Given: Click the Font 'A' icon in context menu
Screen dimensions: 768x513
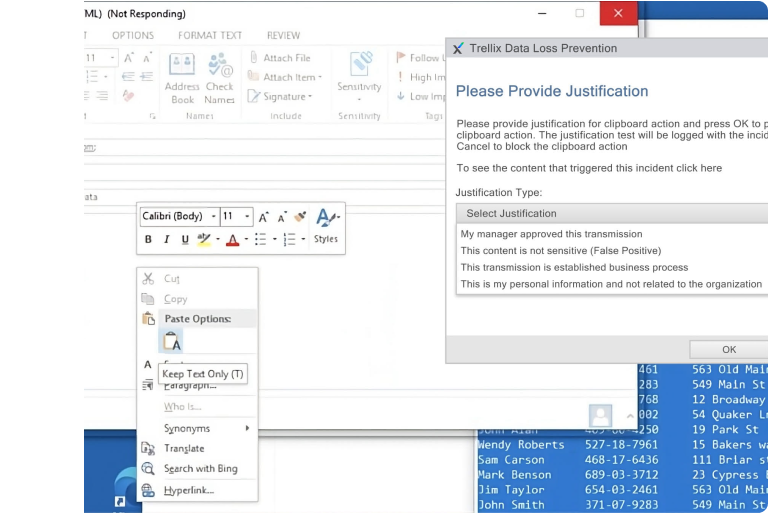Looking at the screenshot, I should [147, 365].
